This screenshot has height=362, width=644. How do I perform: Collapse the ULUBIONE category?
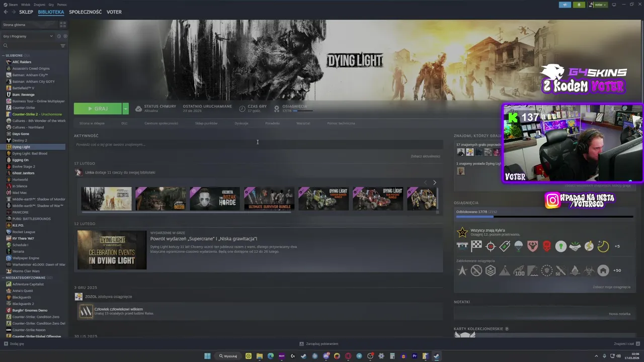4,55
